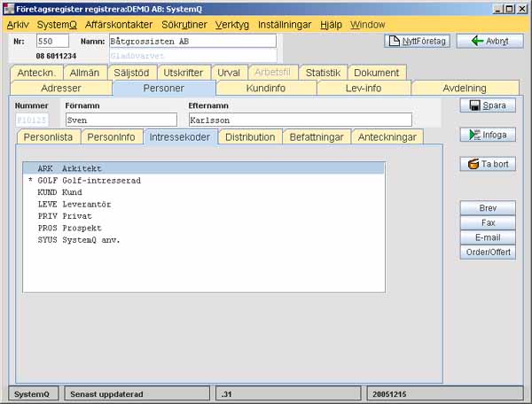Switch to the Avdelning tab
The image size is (532, 404).
tap(465, 88)
